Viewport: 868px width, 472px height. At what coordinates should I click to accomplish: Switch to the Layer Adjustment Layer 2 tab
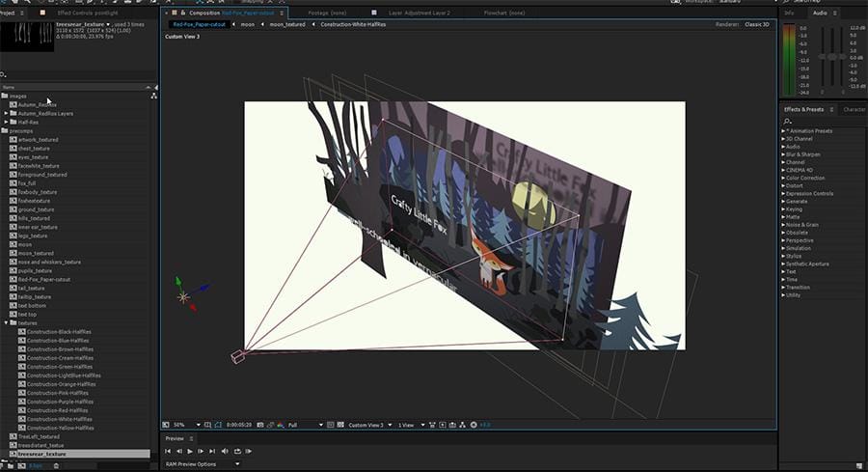420,13
